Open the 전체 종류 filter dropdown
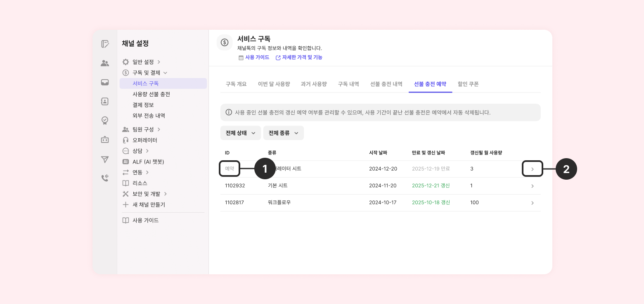 coord(283,133)
